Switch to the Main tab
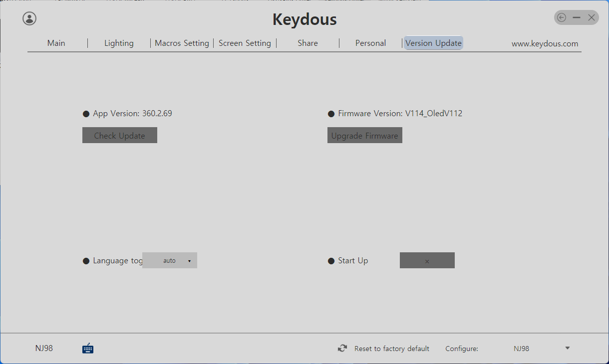Screen dimensions: 609x364 coord(56,43)
